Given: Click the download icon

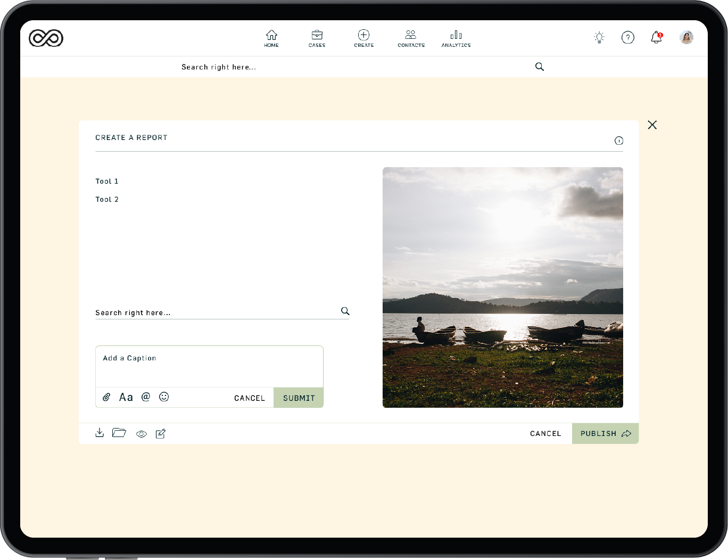Looking at the screenshot, I should 100,433.
